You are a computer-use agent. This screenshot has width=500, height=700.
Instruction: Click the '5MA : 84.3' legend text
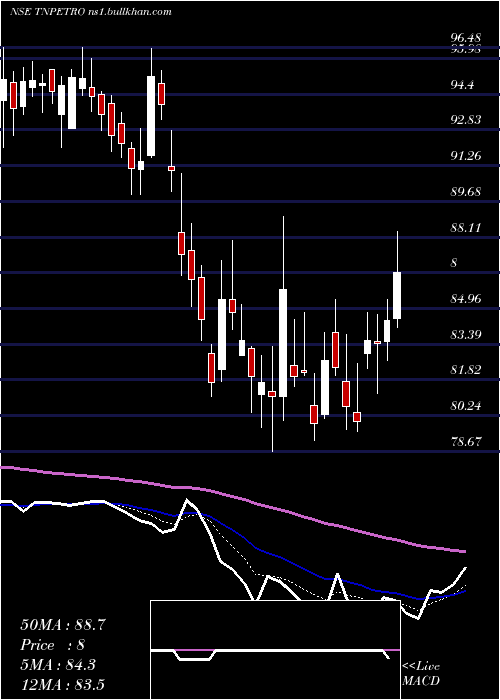click(58, 665)
